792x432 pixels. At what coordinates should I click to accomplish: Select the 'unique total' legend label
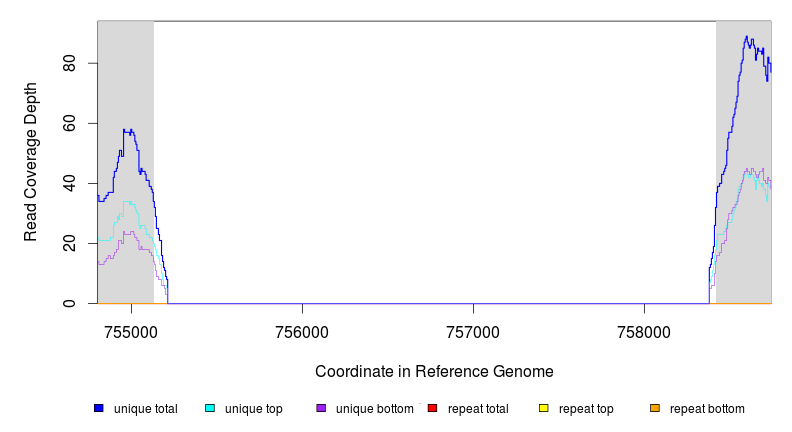[x=145, y=409]
